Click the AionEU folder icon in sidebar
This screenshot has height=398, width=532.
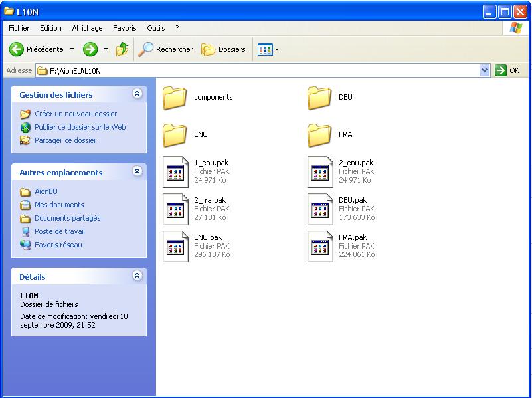click(x=25, y=192)
